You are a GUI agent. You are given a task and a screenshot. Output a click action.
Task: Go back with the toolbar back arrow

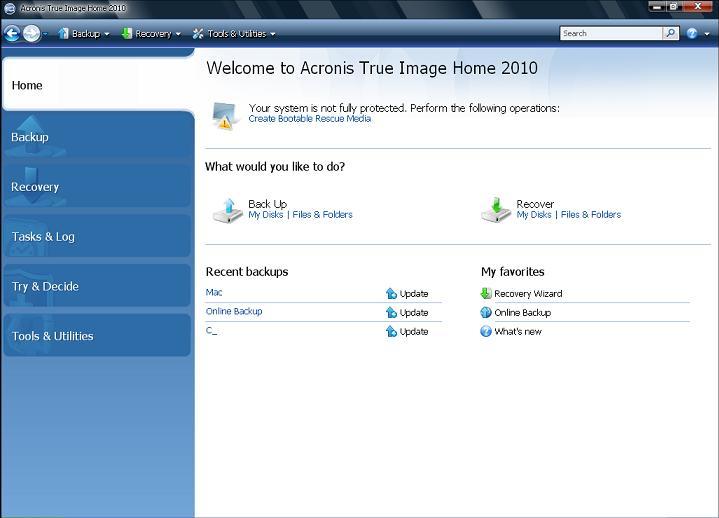pos(12,33)
